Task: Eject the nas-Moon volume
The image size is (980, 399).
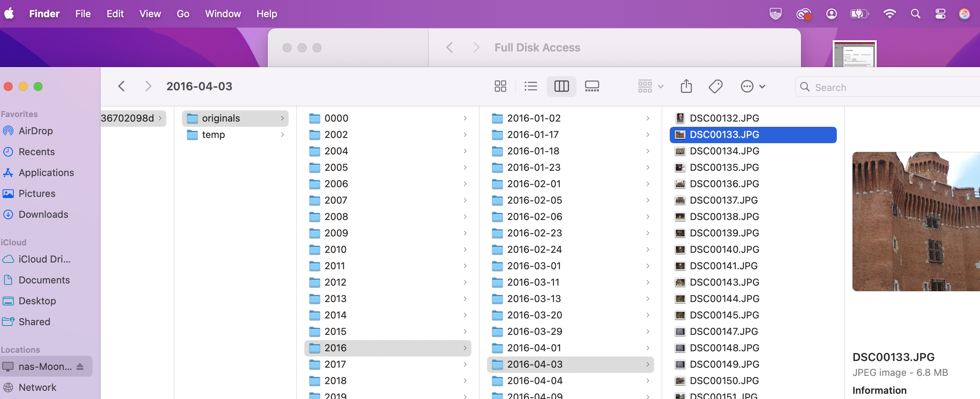Action: pos(80,366)
